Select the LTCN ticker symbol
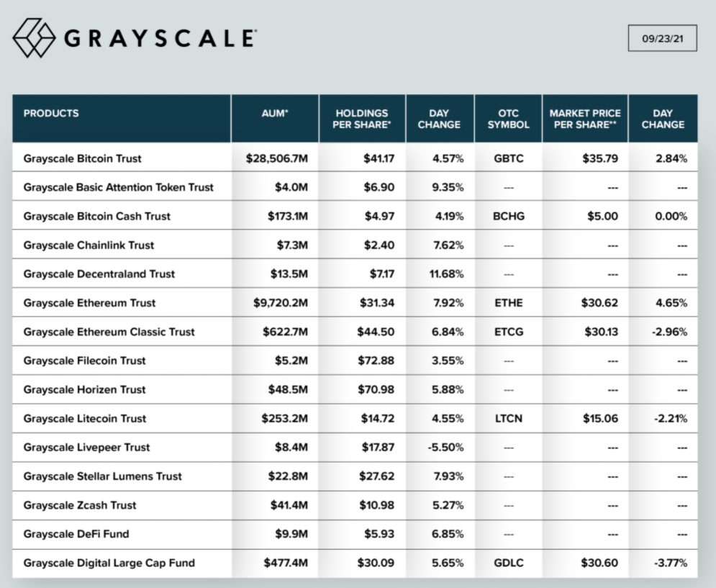Screen dimensions: 716x588 pos(508,418)
